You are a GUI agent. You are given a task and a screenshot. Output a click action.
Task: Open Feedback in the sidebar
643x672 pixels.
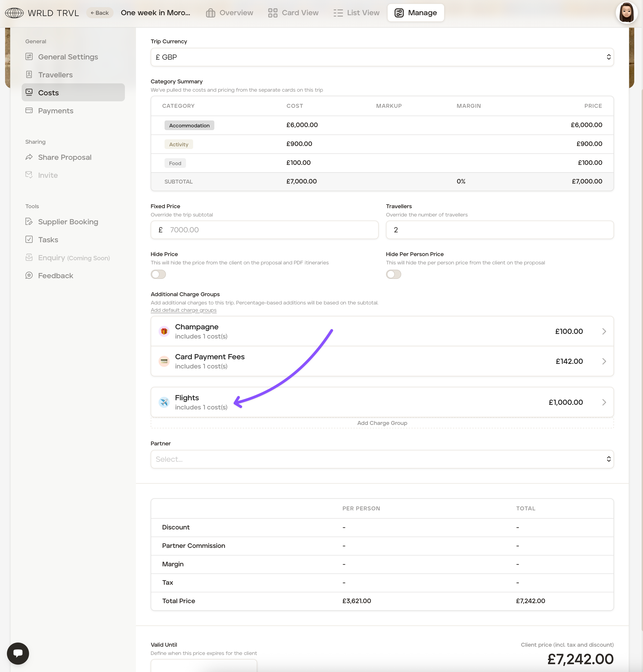(56, 276)
